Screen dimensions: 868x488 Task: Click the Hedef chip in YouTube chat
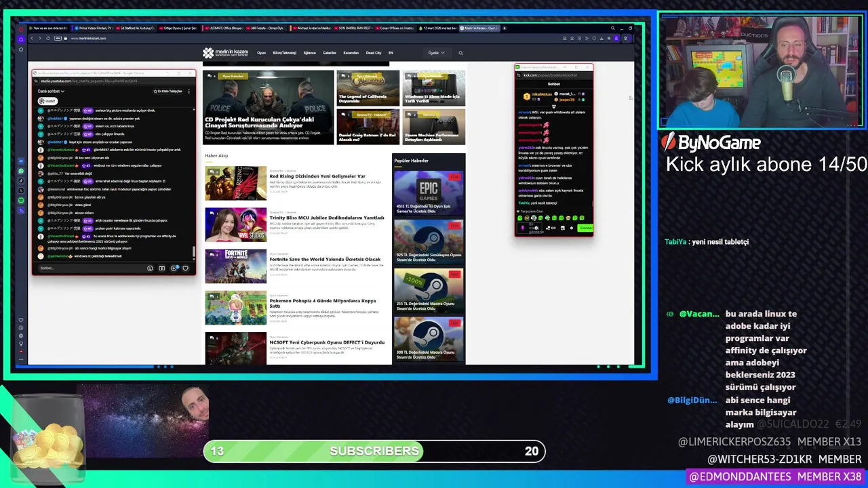(x=48, y=101)
